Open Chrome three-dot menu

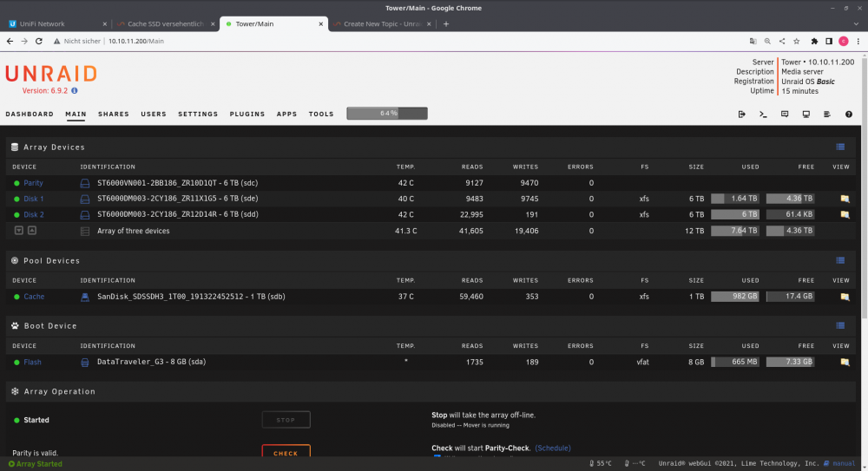pos(858,41)
